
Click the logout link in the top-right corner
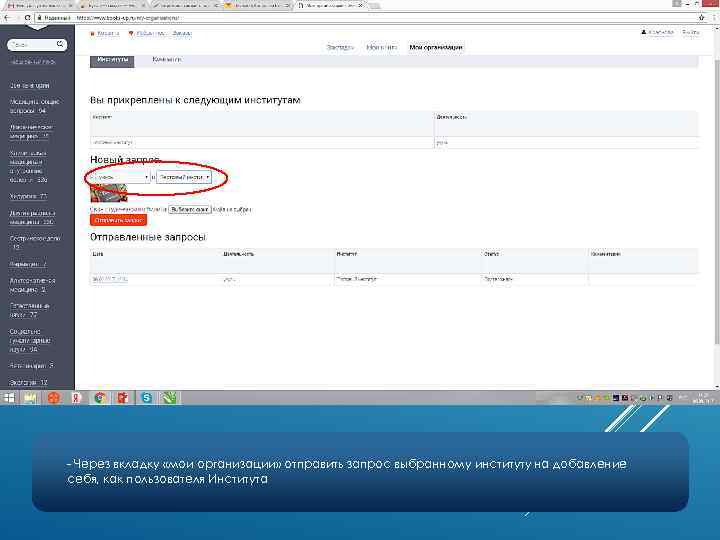(691, 32)
